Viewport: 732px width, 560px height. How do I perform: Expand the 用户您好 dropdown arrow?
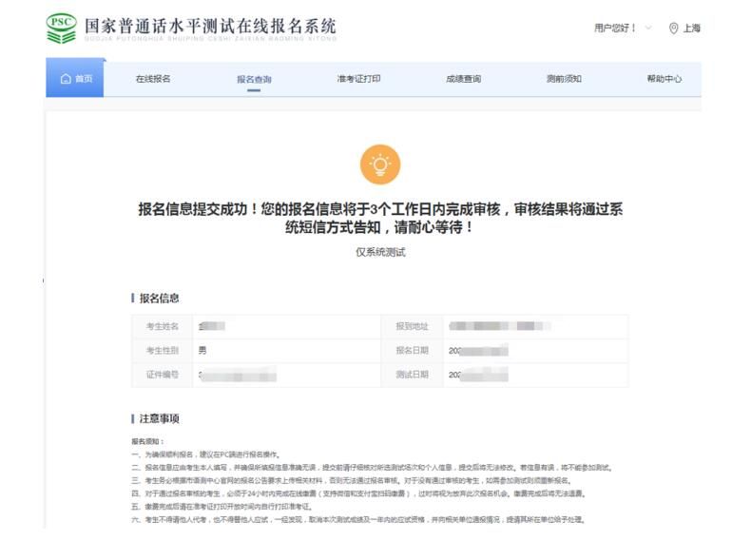(x=648, y=28)
